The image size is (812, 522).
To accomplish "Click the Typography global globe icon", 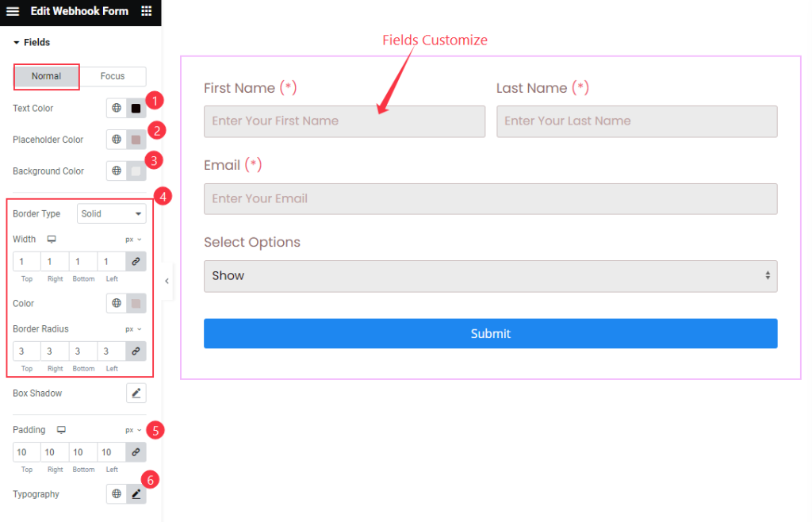I will [117, 494].
